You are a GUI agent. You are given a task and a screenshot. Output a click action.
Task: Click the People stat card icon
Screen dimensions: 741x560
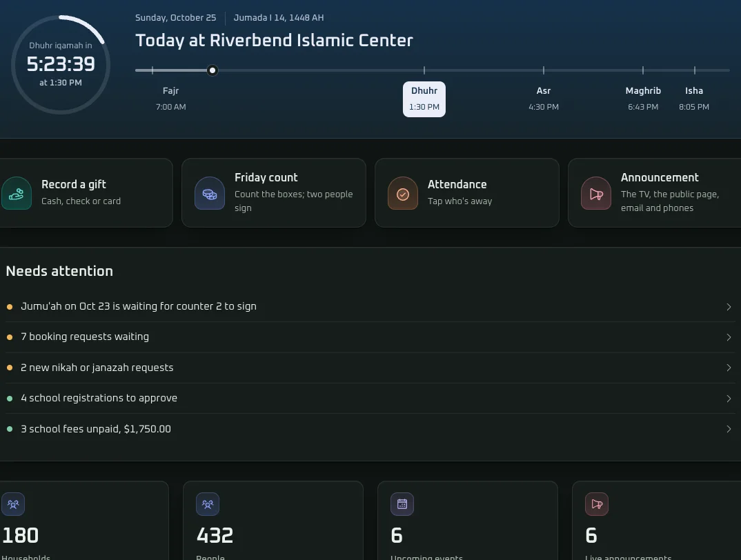coord(208,504)
